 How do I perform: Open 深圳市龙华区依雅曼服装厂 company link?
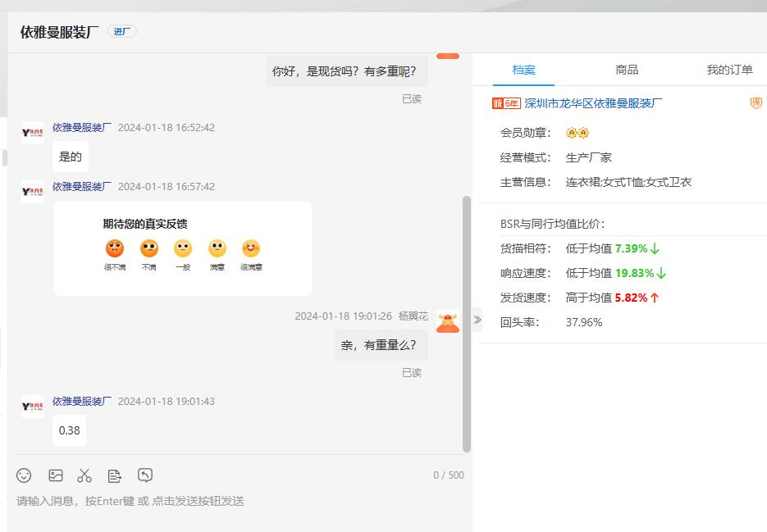click(593, 103)
